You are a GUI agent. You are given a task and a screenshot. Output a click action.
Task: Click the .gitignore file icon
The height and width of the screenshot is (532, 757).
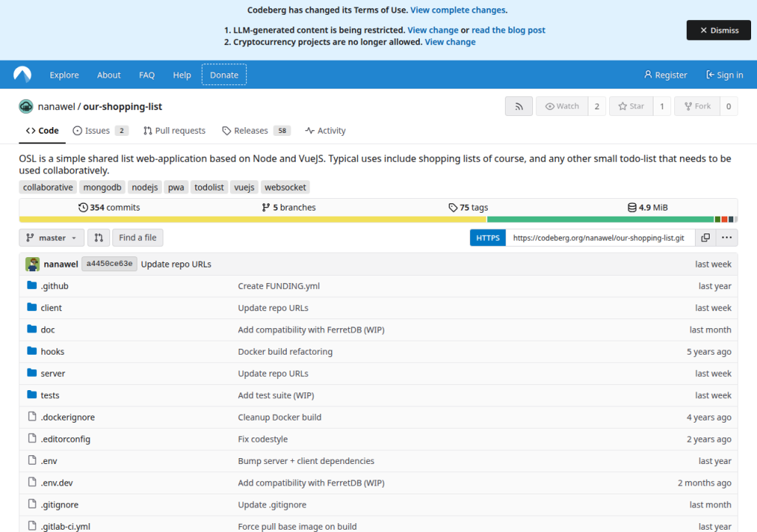pos(32,504)
